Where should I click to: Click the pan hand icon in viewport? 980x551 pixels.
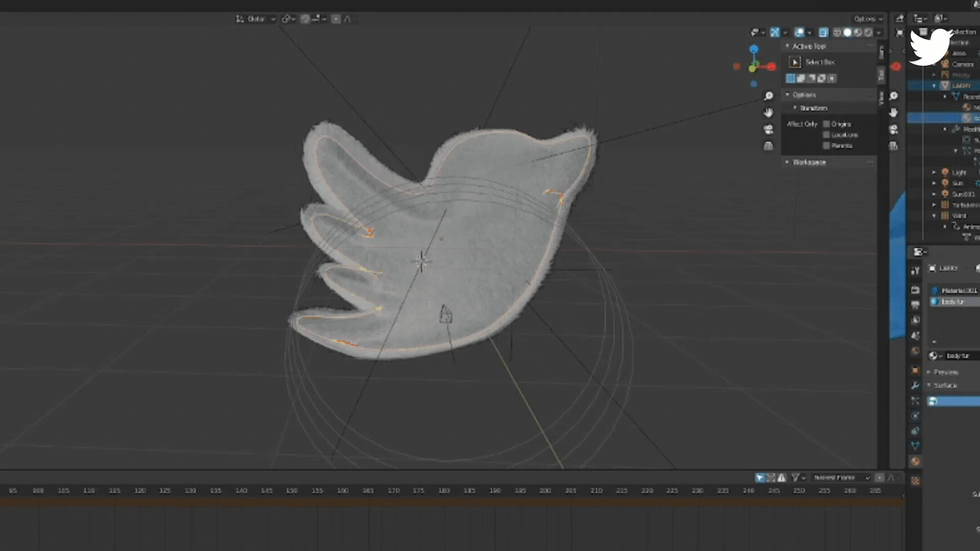[769, 112]
